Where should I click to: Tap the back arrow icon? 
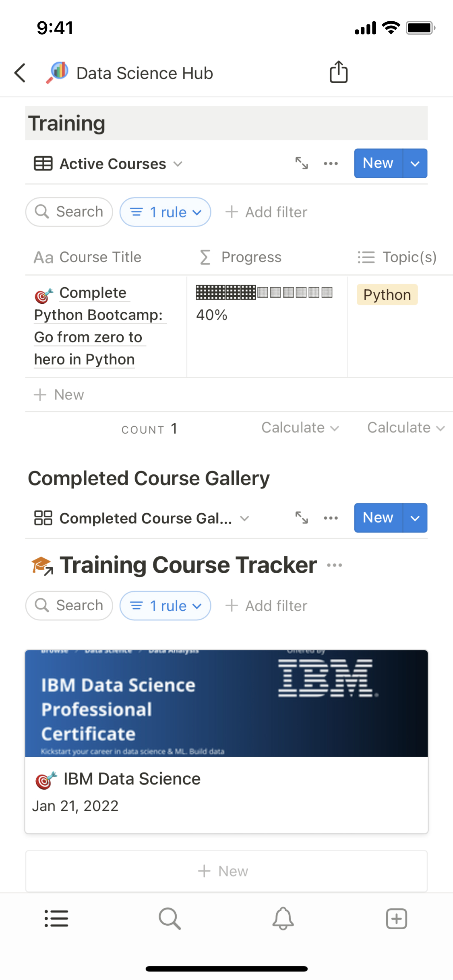click(20, 73)
